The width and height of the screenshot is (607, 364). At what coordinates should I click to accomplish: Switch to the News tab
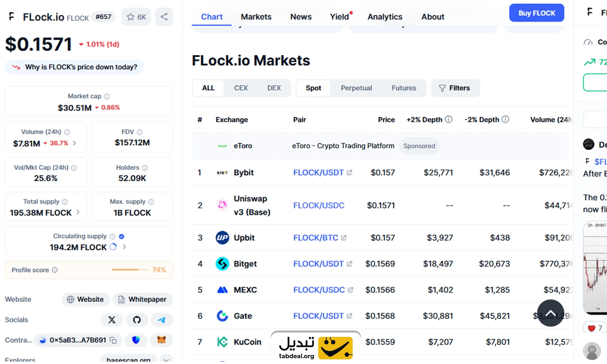[301, 17]
